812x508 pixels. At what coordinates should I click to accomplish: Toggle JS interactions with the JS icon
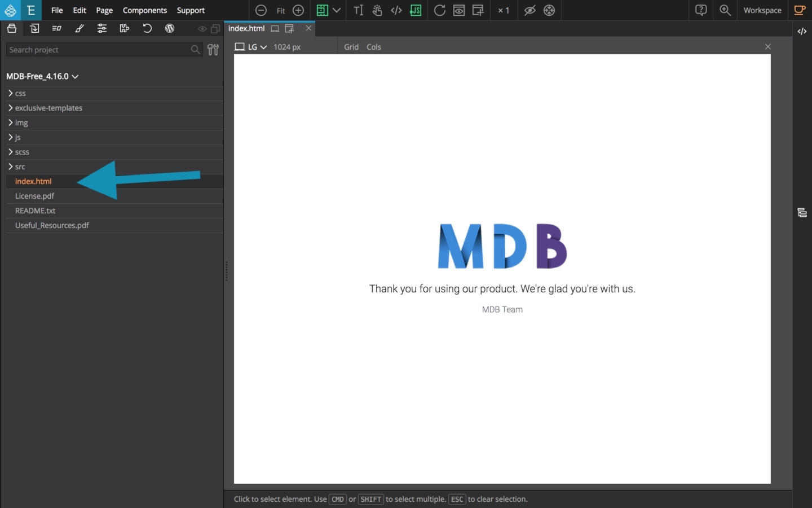[x=416, y=10]
